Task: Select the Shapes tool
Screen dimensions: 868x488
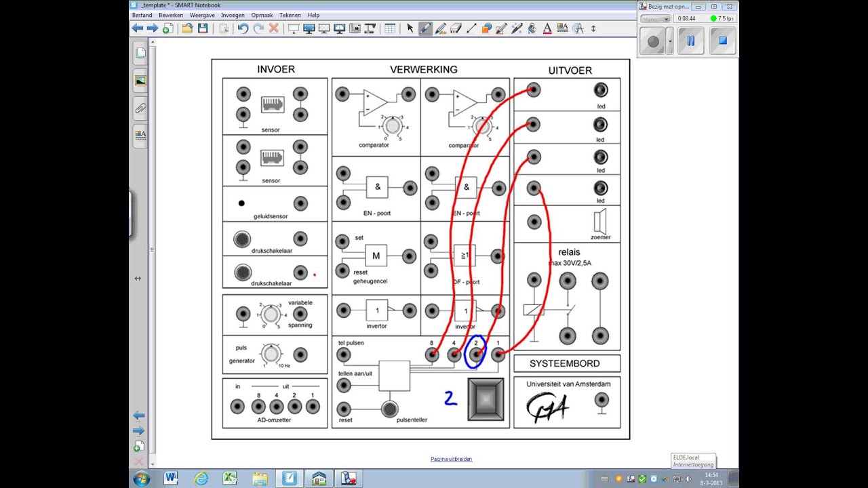Action: [x=486, y=28]
